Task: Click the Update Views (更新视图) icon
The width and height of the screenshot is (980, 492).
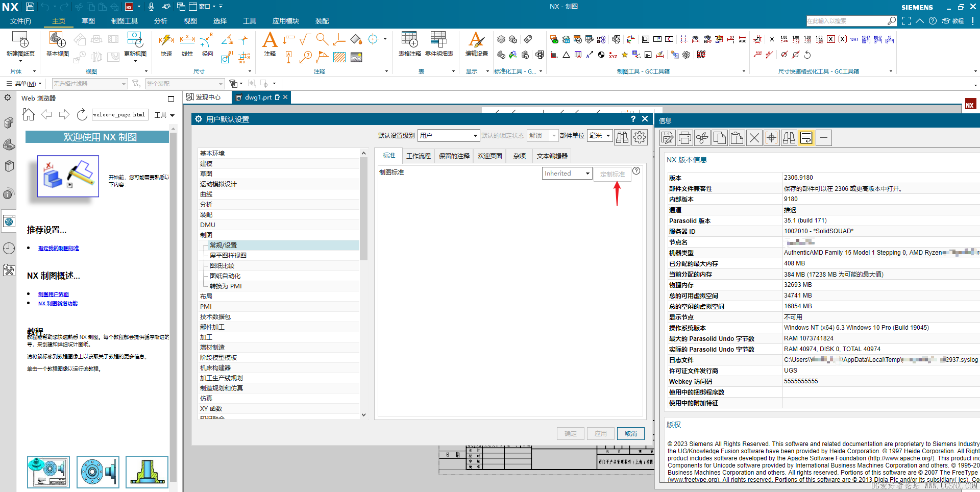Action: pos(135,41)
